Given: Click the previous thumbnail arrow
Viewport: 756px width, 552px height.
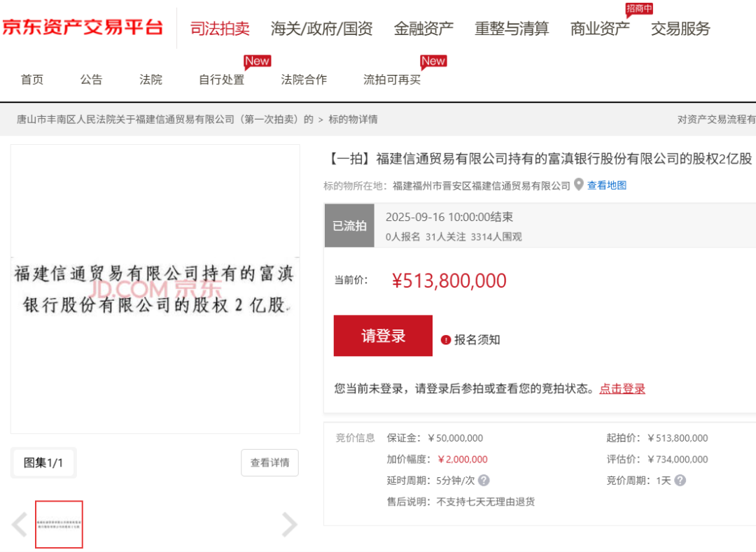Looking at the screenshot, I should tap(20, 525).
